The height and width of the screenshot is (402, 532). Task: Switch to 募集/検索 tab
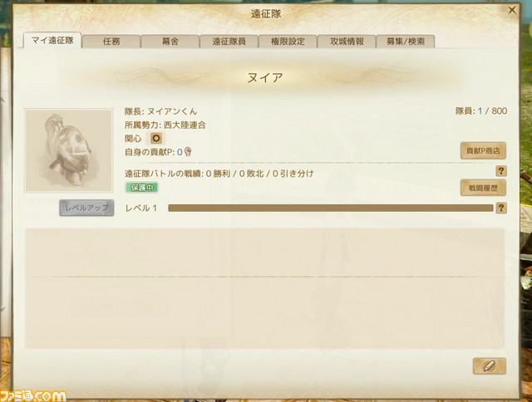(406, 42)
